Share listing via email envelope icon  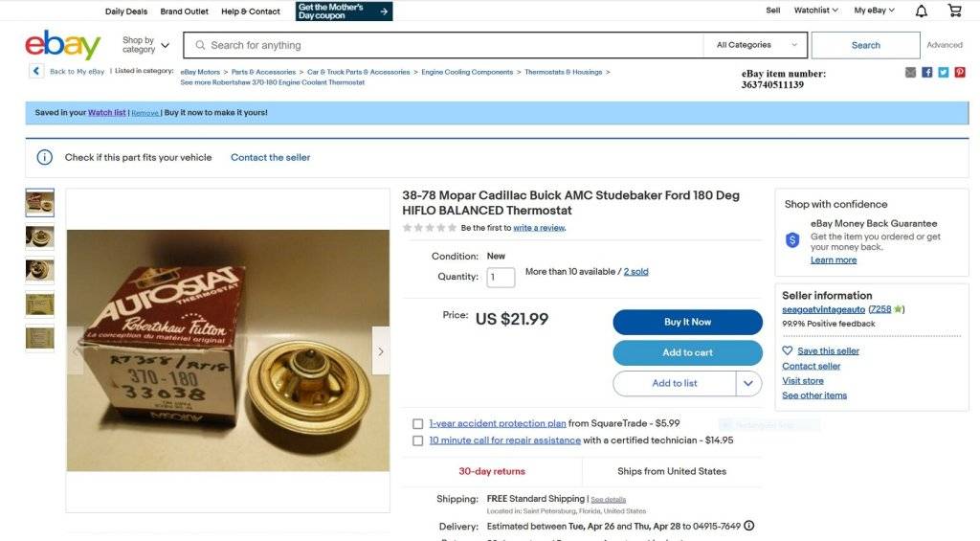[x=911, y=73]
